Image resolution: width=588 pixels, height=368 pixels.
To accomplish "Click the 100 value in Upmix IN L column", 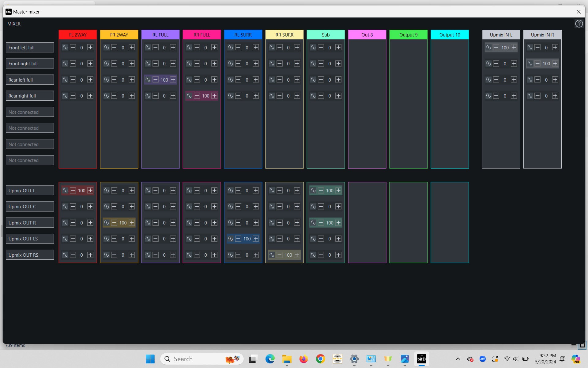I will 505,48.
